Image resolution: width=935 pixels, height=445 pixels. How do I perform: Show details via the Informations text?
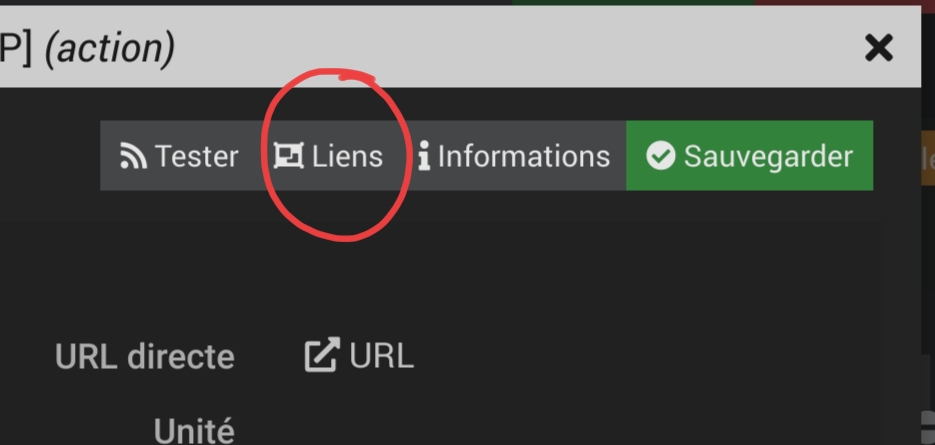(523, 157)
